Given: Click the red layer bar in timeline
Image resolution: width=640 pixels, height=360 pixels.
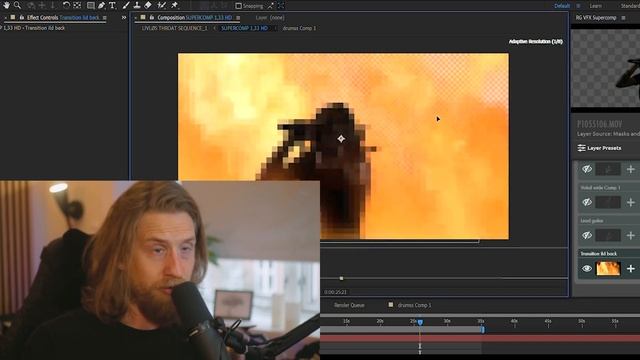Looking at the screenshot, I should pyautogui.click(x=480, y=338).
